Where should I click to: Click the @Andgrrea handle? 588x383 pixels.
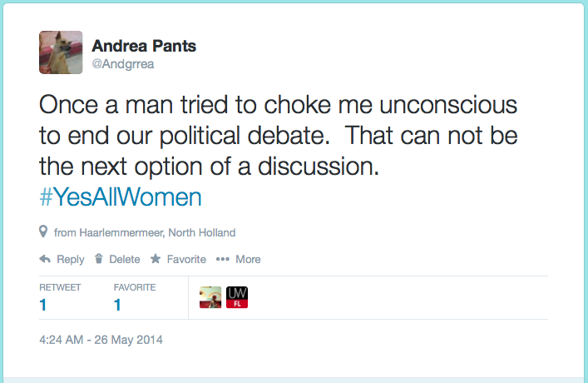pos(121,63)
